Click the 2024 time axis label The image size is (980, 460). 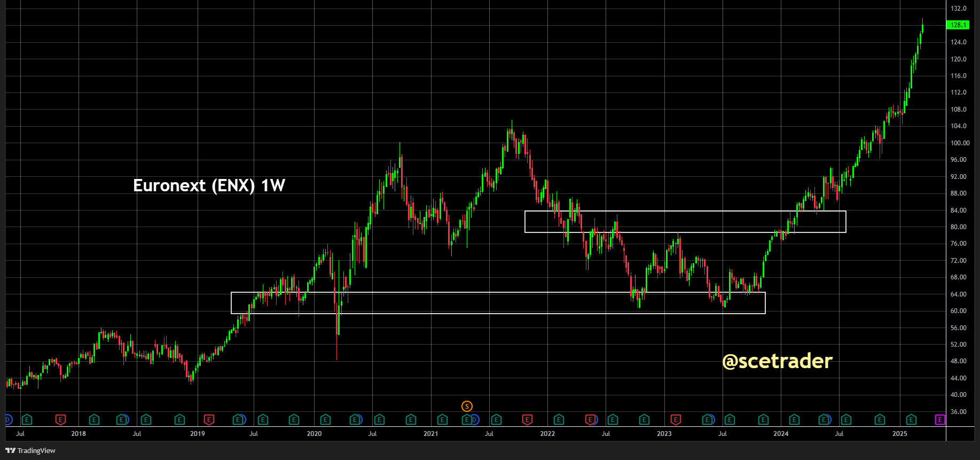781,434
